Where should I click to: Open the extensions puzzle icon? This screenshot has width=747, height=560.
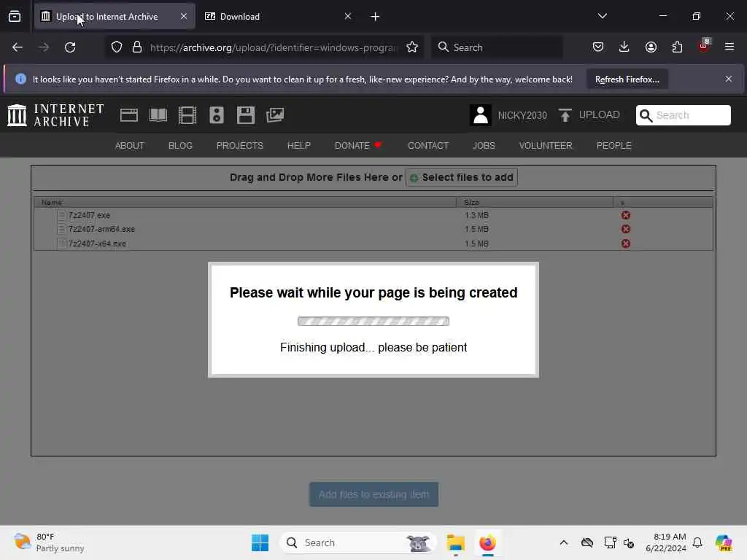(x=677, y=47)
